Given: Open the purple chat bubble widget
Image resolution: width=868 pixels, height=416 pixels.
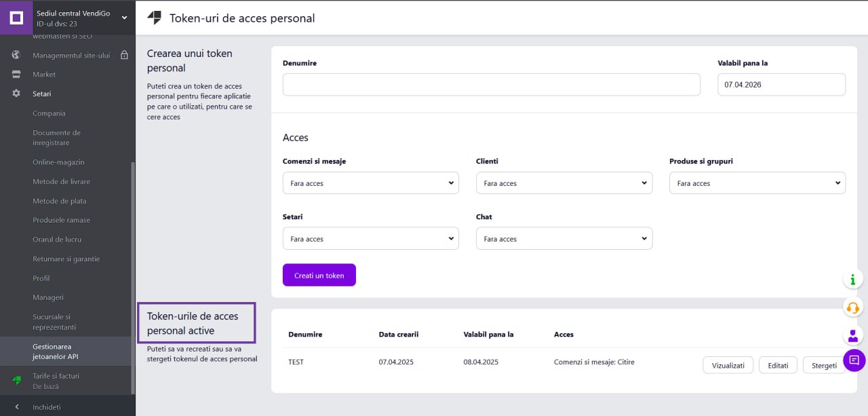Looking at the screenshot, I should pos(854,360).
